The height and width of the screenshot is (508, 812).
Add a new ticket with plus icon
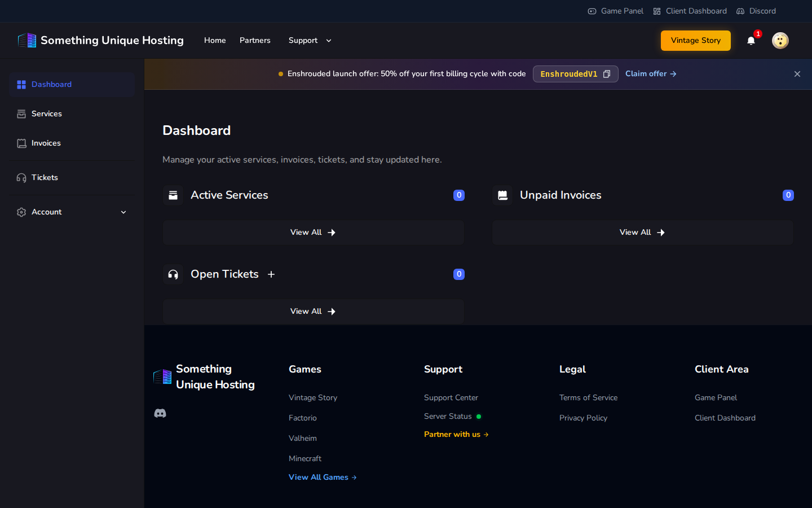(271, 274)
